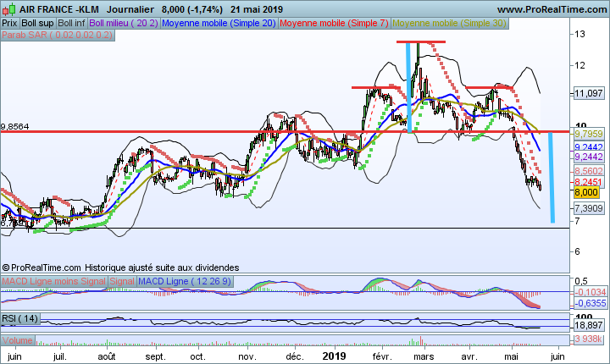
Task: Click the red 8,2451 price tag
Action: click(x=589, y=182)
